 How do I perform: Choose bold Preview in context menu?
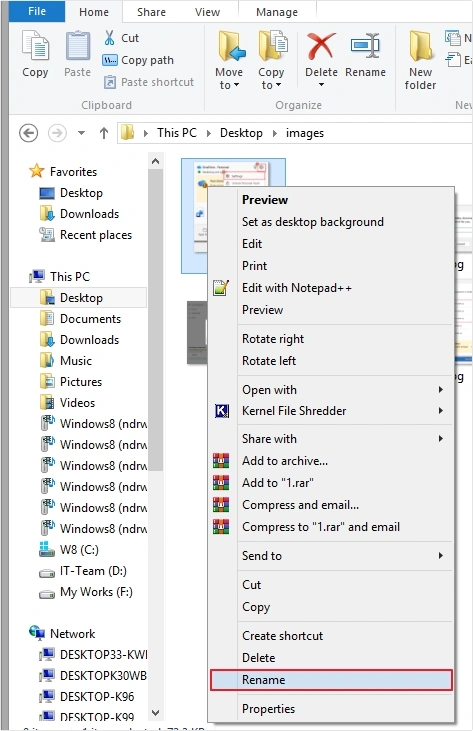click(331, 200)
